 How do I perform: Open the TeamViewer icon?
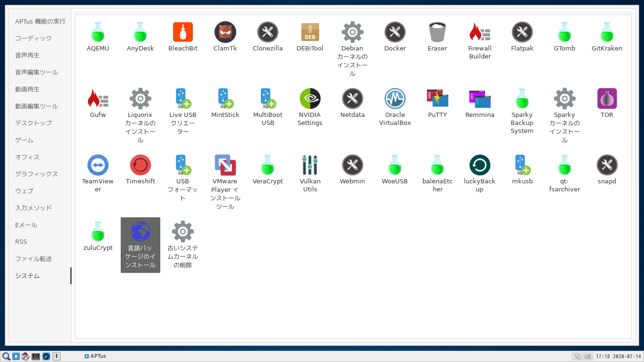98,165
